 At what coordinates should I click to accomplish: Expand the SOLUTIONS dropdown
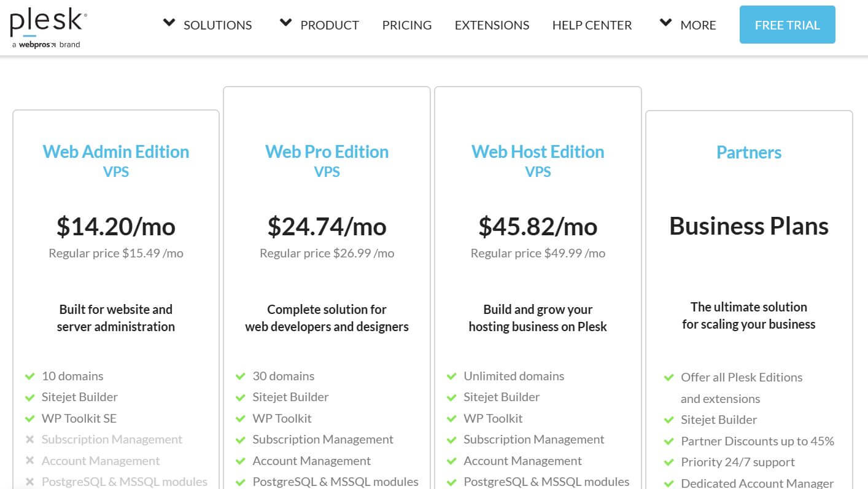tap(217, 25)
